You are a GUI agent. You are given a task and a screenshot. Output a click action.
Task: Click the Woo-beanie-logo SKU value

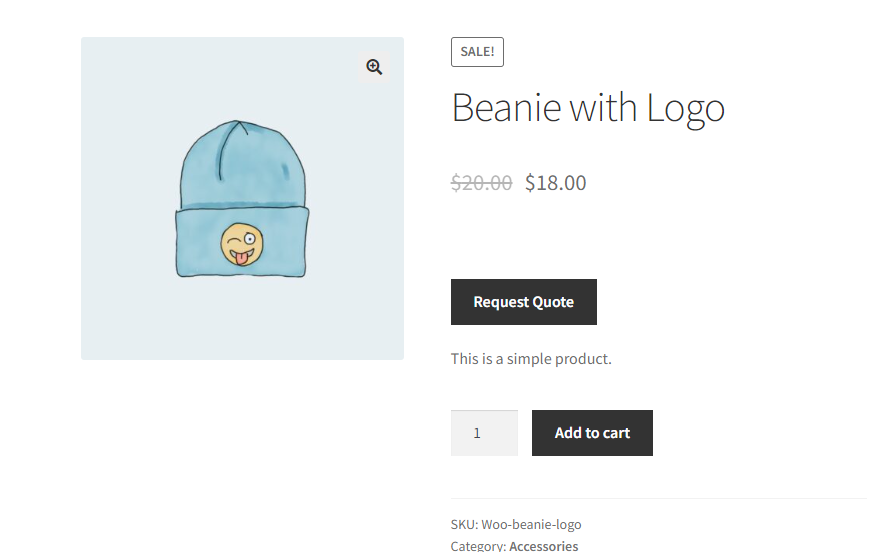(x=531, y=524)
